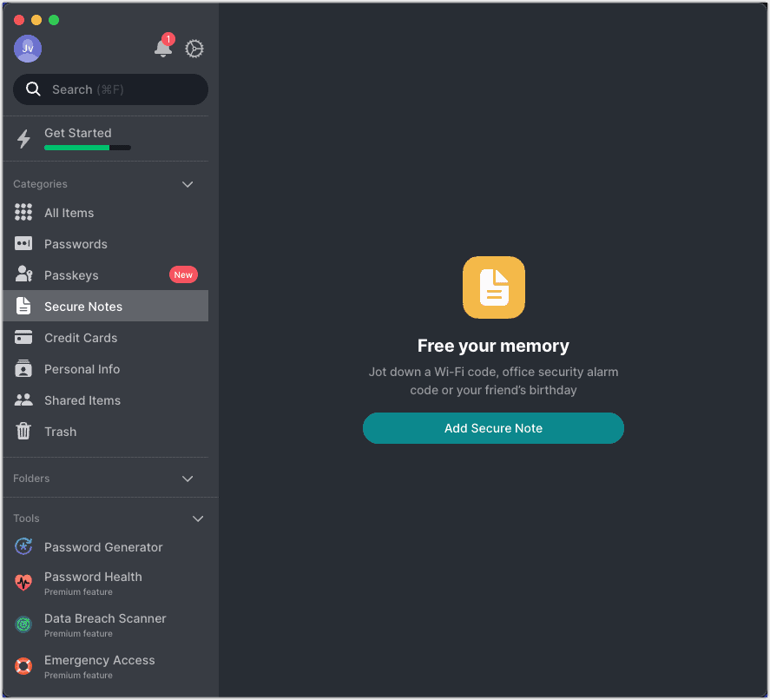Select Secure Notes category
770x700 pixels.
point(106,306)
